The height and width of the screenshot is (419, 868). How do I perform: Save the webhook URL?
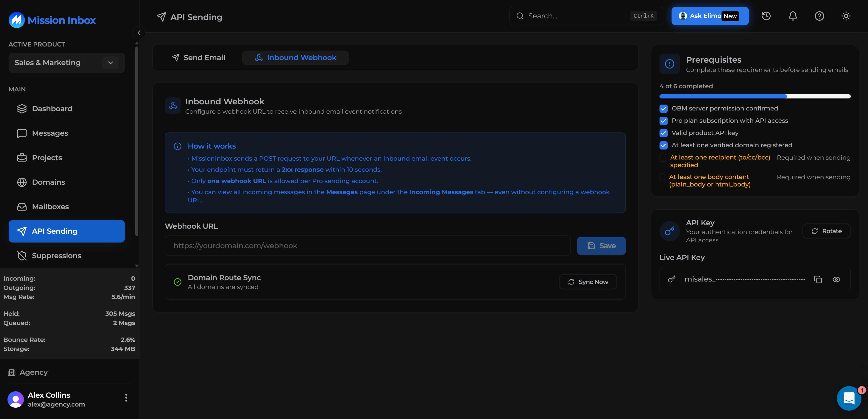(601, 246)
